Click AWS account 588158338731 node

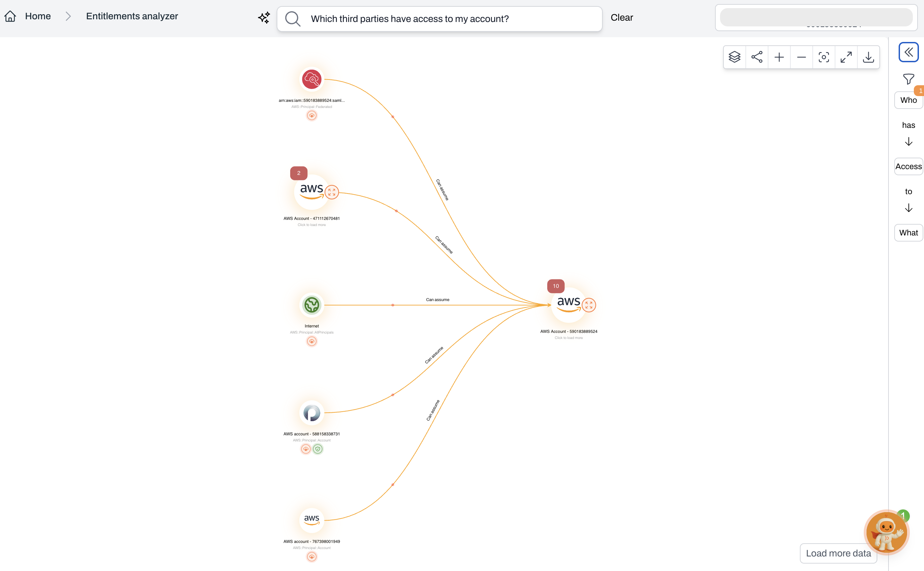(x=311, y=413)
